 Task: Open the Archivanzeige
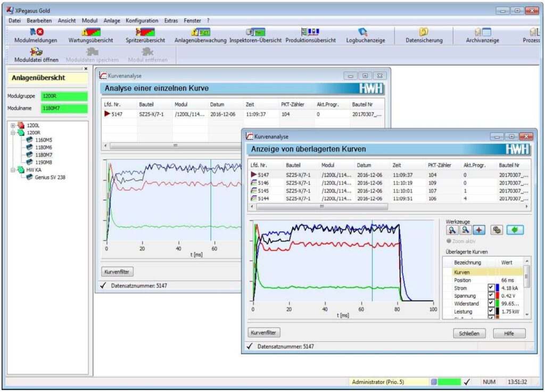tap(482, 32)
